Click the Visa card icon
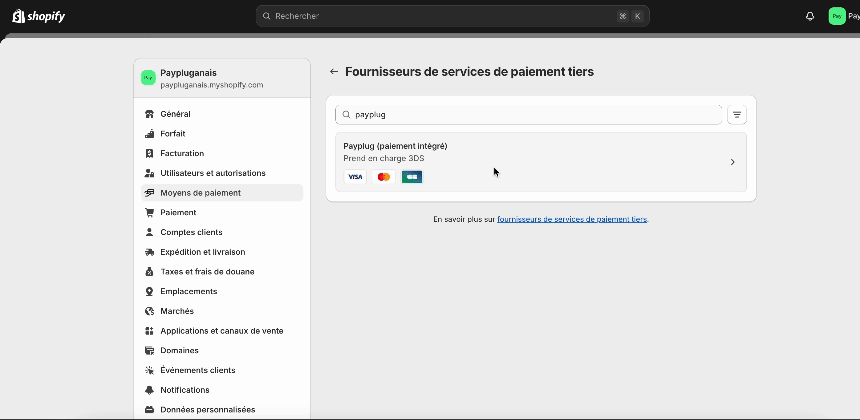This screenshot has height=420, width=860. pyautogui.click(x=355, y=177)
